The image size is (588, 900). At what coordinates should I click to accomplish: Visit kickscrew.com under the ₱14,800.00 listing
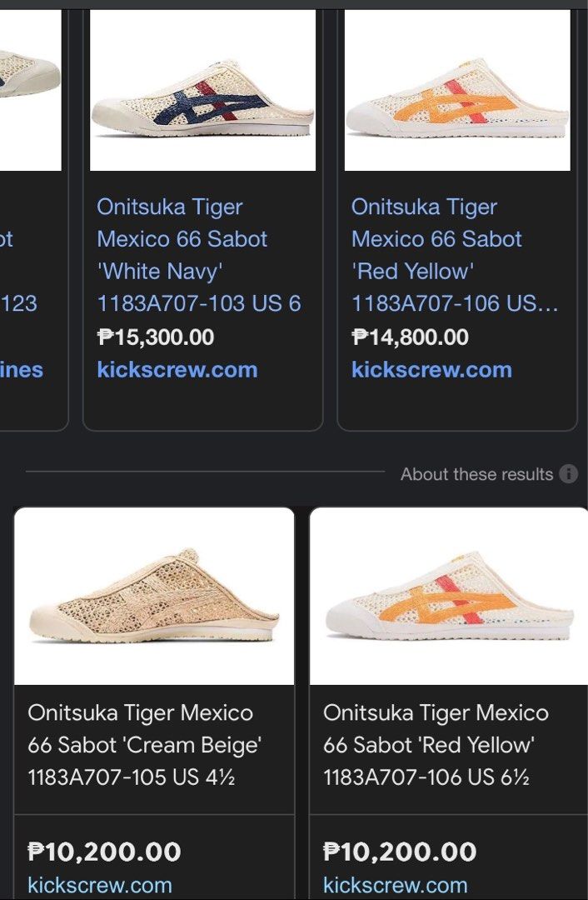431,369
